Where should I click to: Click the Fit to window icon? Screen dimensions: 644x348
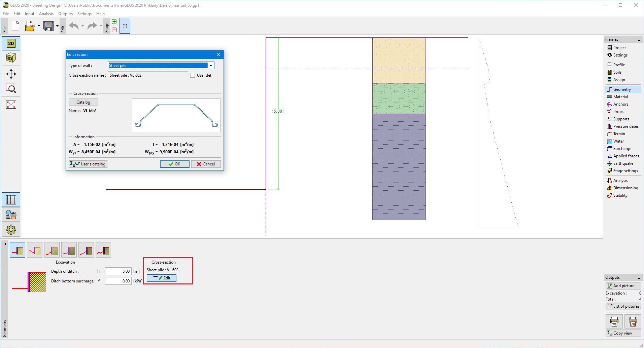(11, 105)
